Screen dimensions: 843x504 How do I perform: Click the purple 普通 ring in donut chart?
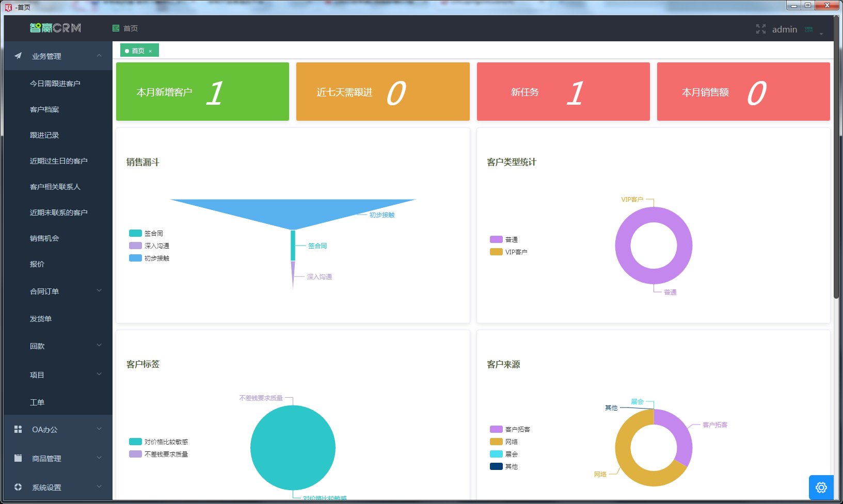point(623,246)
